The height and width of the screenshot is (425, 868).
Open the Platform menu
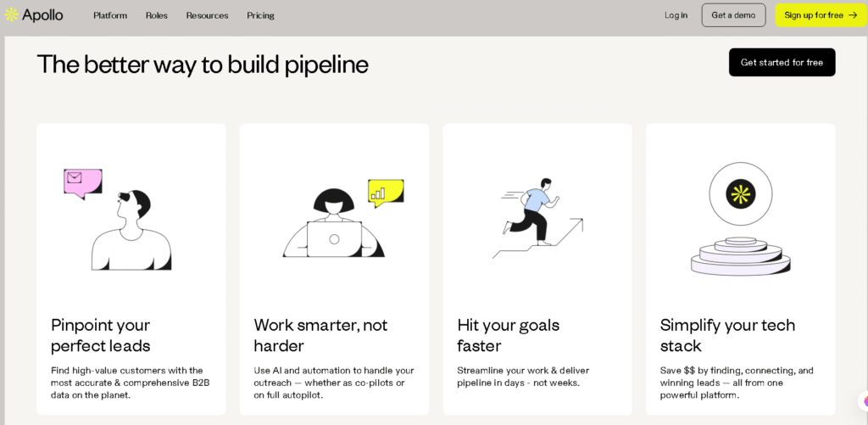pos(110,15)
